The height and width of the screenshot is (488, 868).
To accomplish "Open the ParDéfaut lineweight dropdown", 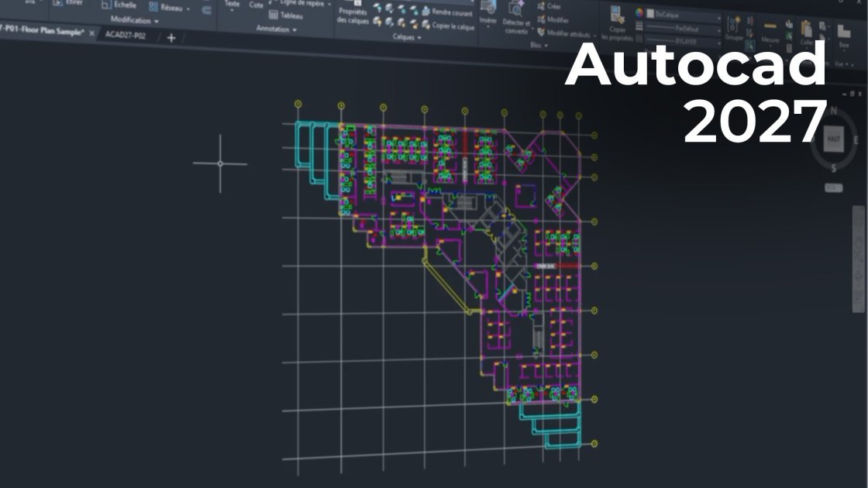I will [684, 28].
